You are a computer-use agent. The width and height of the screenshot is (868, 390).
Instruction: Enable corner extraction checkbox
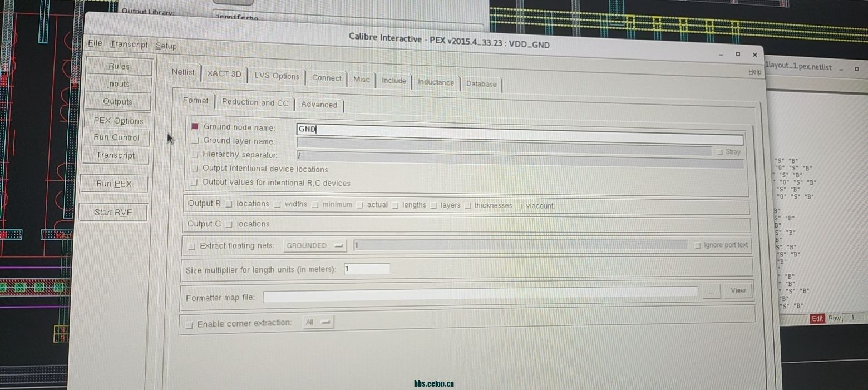click(189, 324)
